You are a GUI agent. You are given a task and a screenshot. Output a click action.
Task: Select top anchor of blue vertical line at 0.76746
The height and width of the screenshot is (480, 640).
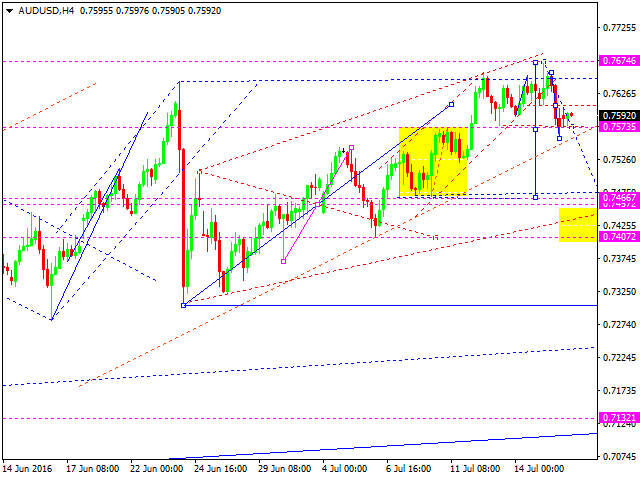pyautogui.click(x=536, y=62)
